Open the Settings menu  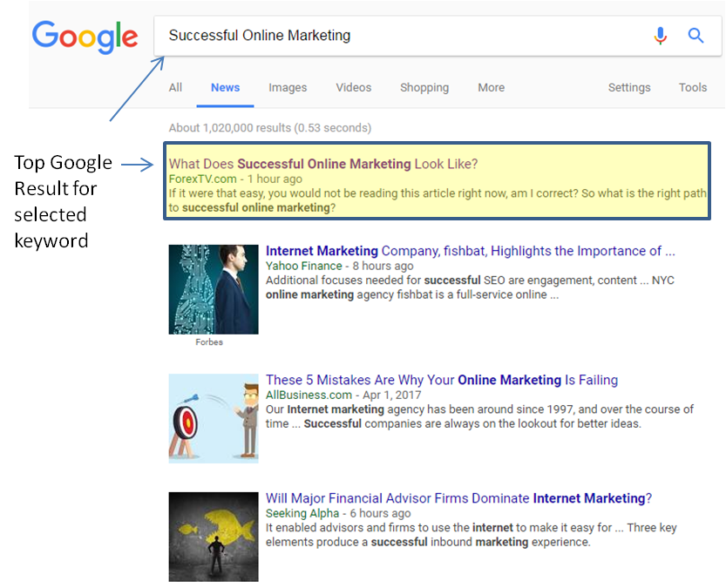(629, 87)
